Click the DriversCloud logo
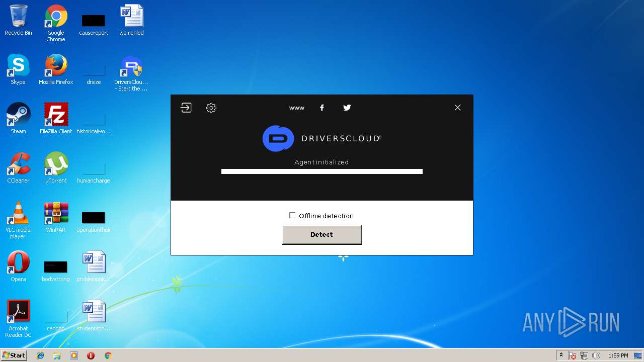The height and width of the screenshot is (362, 644). click(x=322, y=138)
